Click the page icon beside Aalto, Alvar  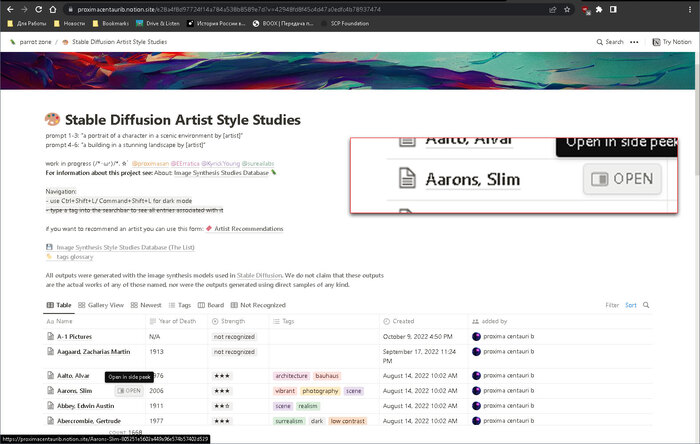[x=50, y=375]
